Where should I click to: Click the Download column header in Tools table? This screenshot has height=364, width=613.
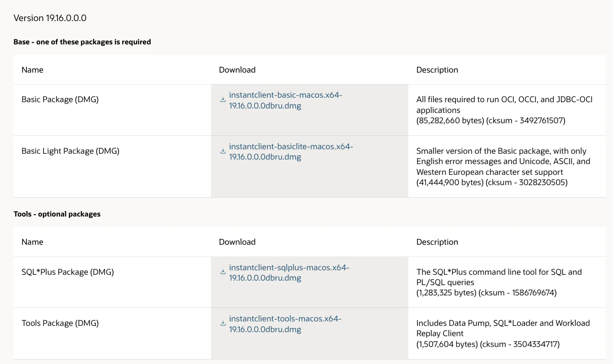237,242
